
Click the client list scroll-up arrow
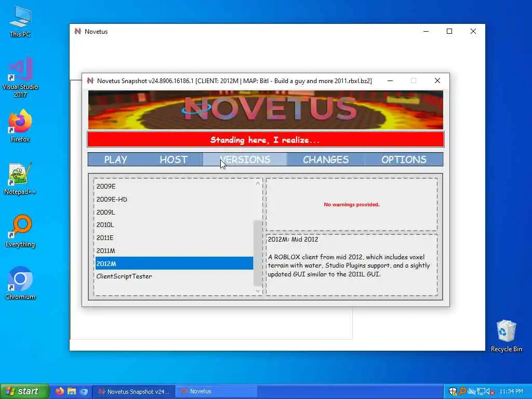[258, 183]
